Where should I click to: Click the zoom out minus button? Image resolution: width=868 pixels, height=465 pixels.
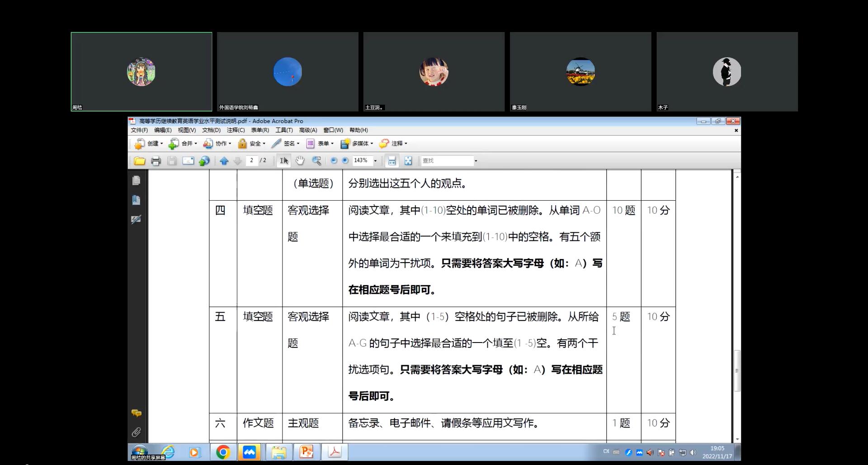click(334, 160)
